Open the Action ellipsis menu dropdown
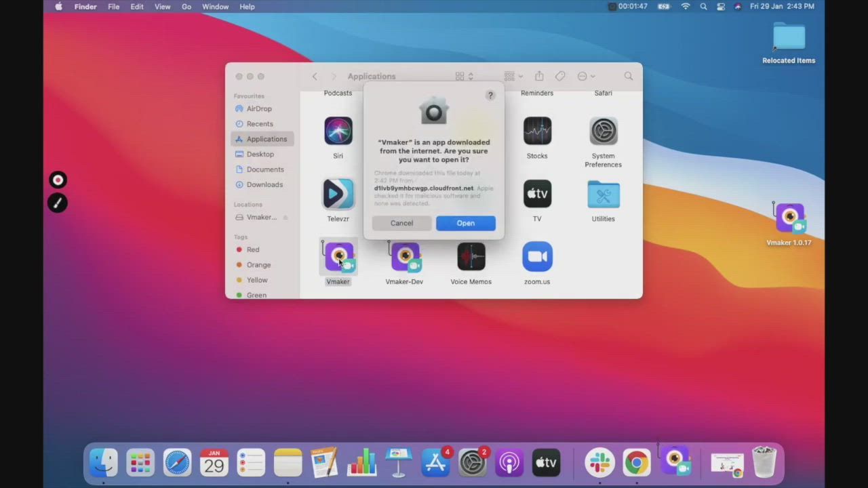The height and width of the screenshot is (488, 868). [x=586, y=77]
